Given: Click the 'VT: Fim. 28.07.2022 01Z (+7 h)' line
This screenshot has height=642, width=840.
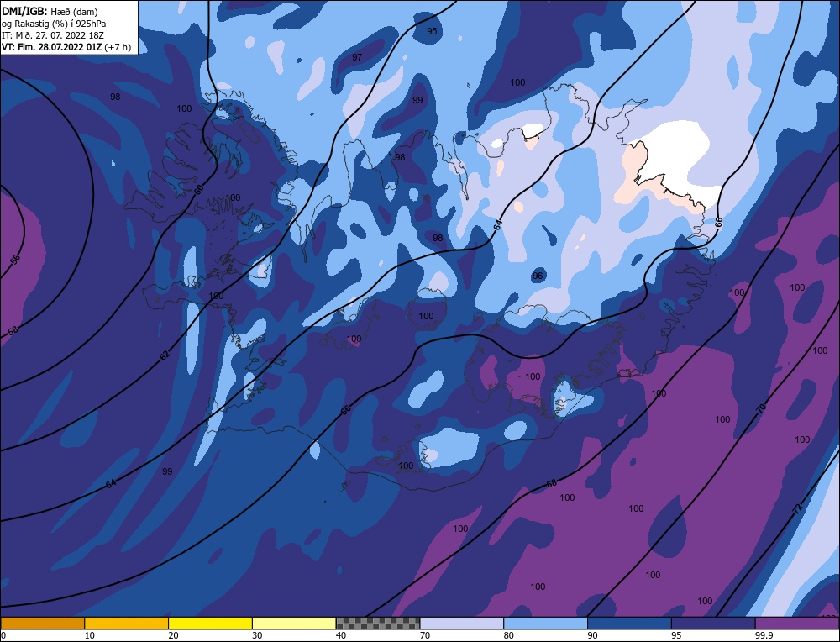Looking at the screenshot, I should click(66, 47).
